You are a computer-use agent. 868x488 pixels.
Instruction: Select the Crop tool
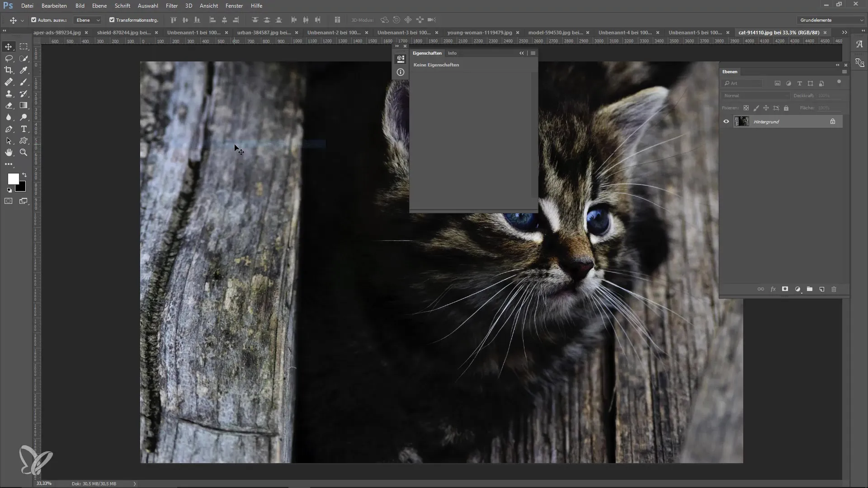pyautogui.click(x=9, y=70)
